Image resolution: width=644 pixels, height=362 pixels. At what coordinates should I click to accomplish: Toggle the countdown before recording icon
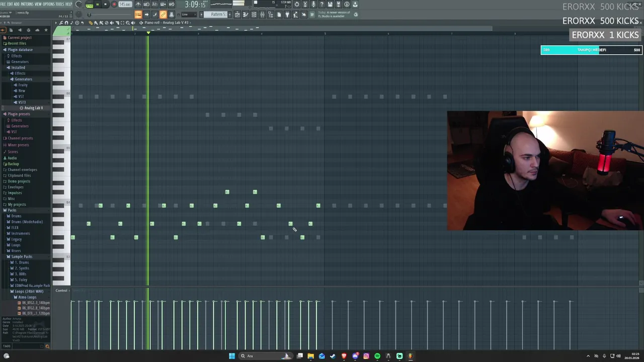(155, 4)
